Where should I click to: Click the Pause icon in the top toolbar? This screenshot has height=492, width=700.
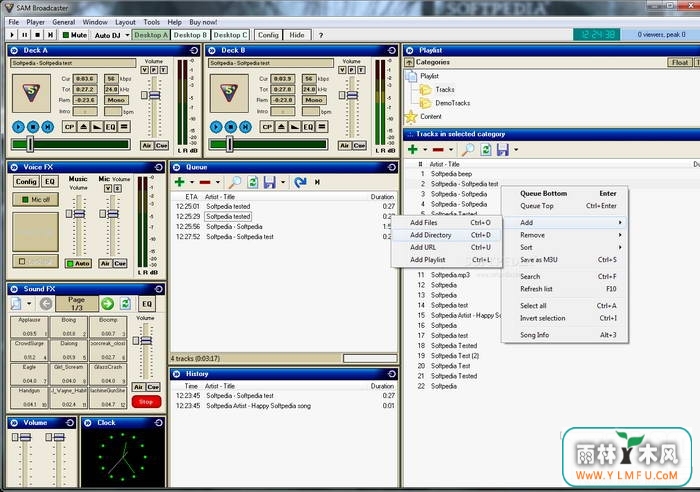click(25, 35)
